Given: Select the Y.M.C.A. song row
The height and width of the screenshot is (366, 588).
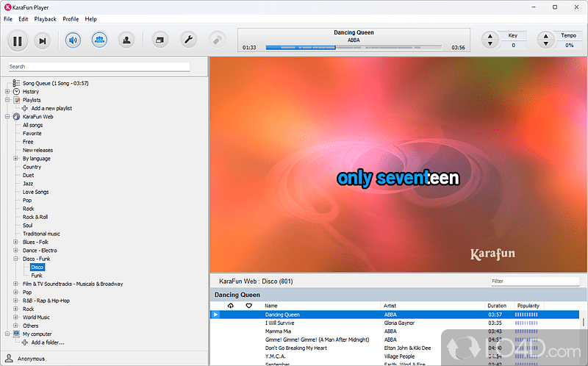Looking at the screenshot, I should point(395,356).
